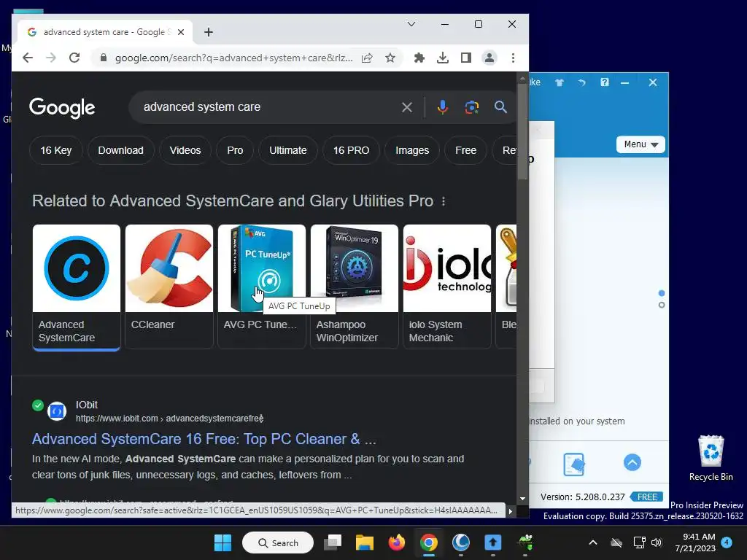Open the Chrome profile avatar
Image resolution: width=747 pixels, height=560 pixels.
(489, 58)
